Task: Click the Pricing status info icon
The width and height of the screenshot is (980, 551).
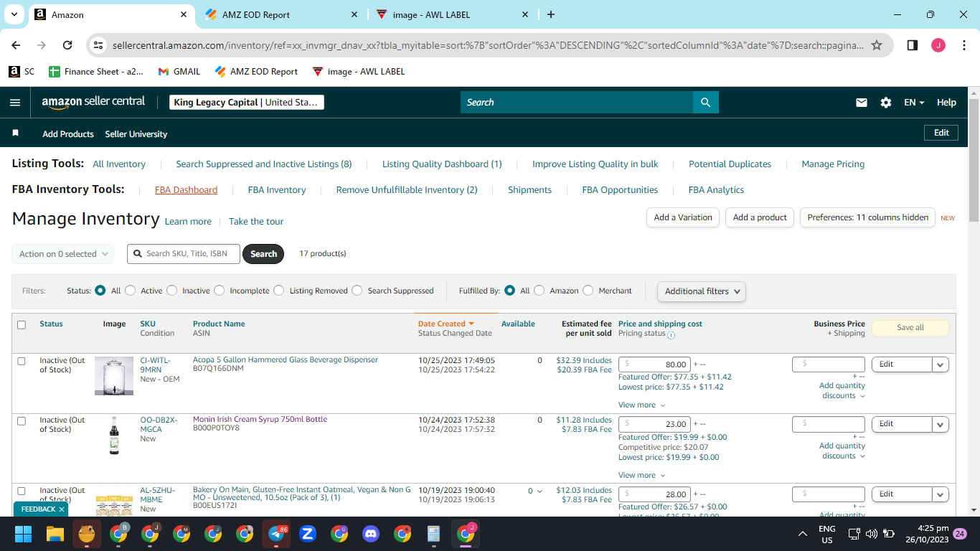Action: [x=672, y=334]
